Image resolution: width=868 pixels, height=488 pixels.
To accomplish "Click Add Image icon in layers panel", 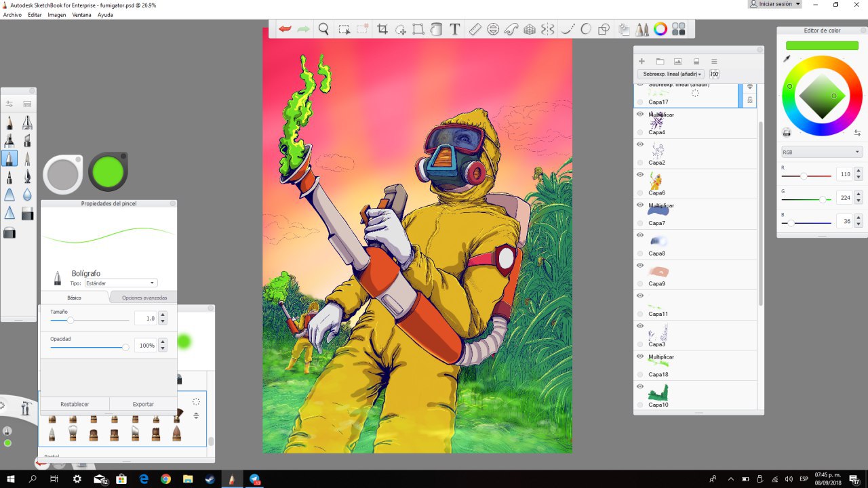I will pyautogui.click(x=677, y=61).
